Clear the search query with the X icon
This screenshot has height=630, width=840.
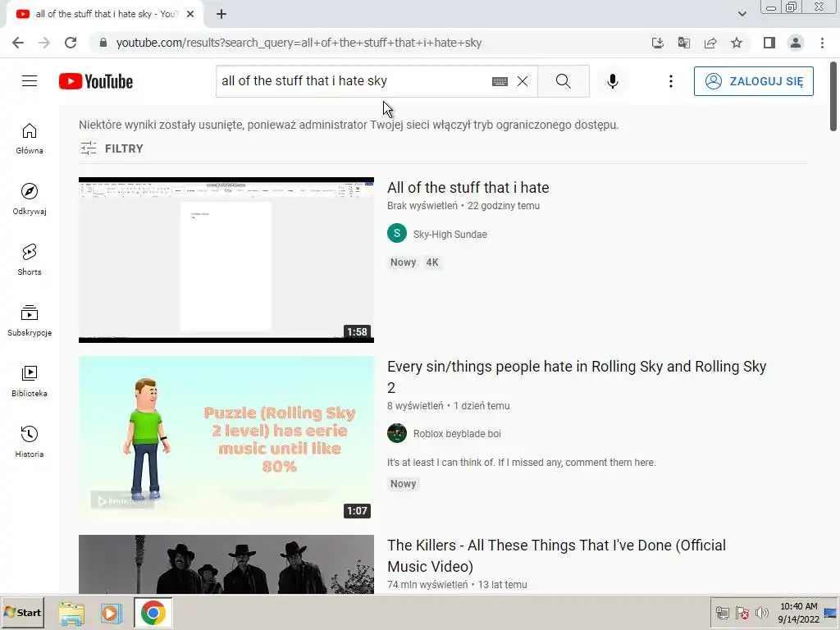pos(523,81)
